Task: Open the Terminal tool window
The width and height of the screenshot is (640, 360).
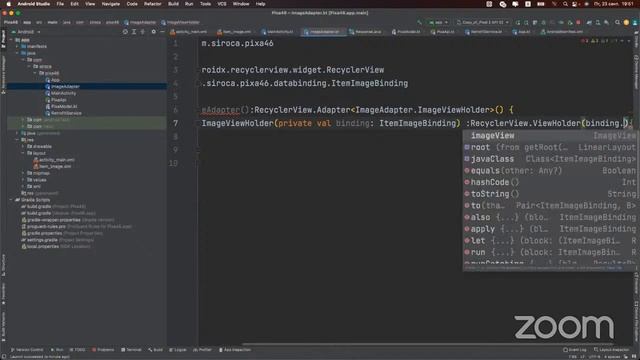Action: 131,350
